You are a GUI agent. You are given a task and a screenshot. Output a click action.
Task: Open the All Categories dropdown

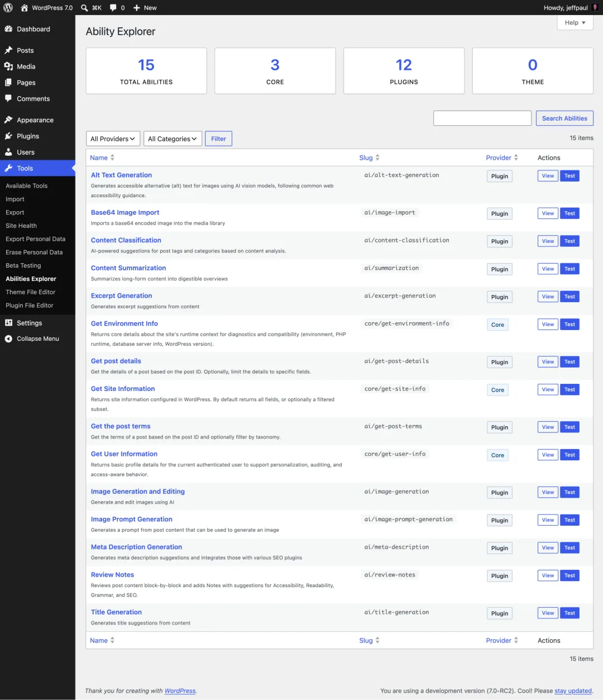click(x=173, y=139)
